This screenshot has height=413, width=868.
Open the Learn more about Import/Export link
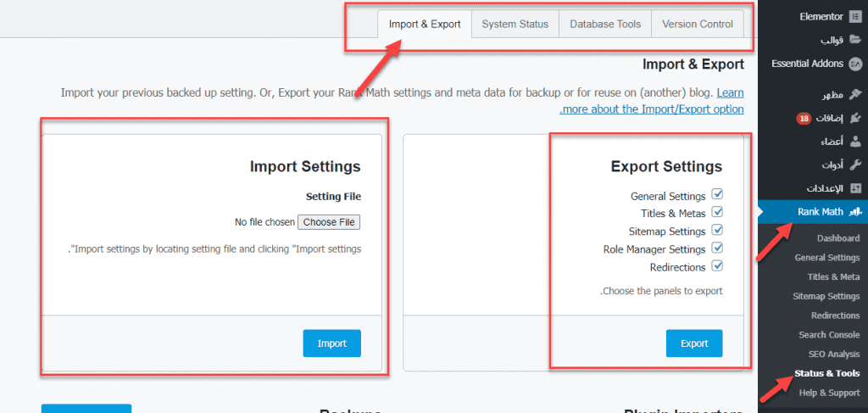[x=730, y=92]
